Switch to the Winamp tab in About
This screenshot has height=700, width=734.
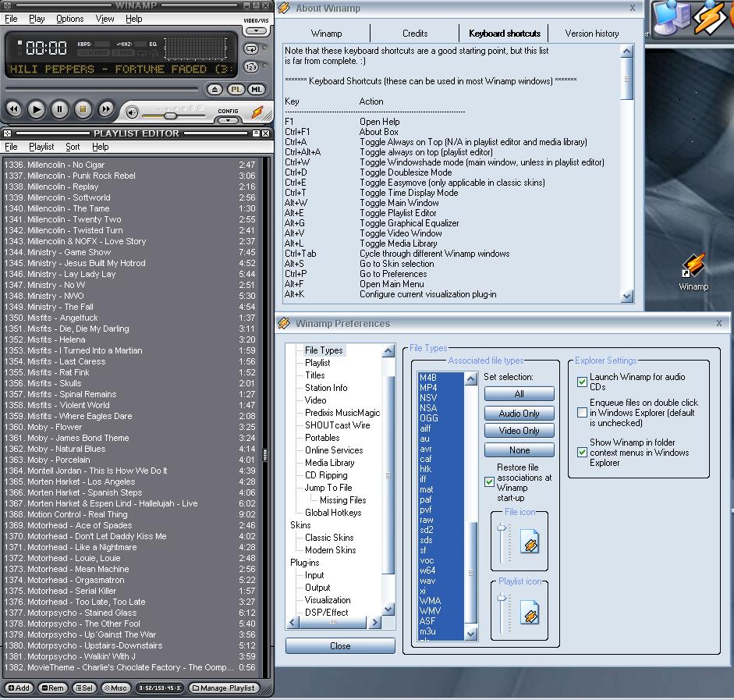click(x=326, y=34)
